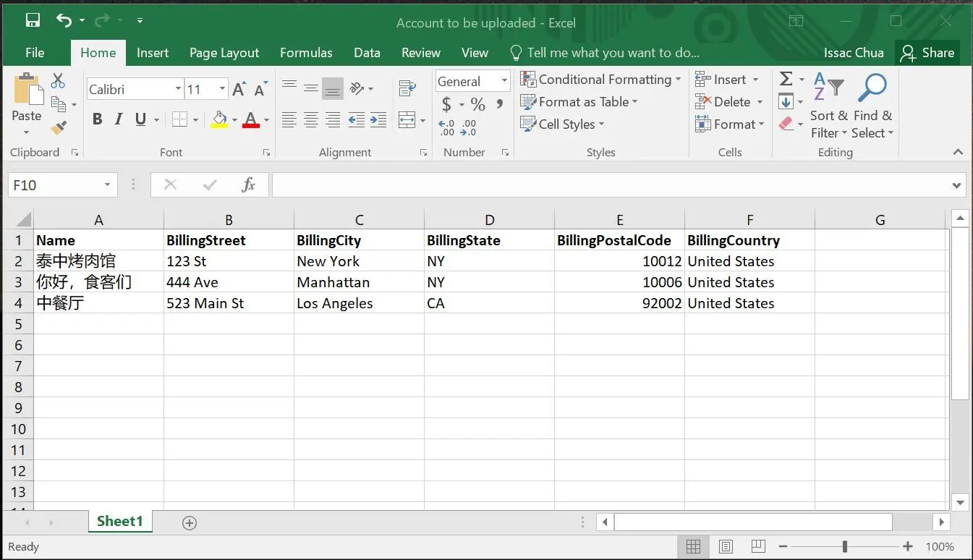Switch to Page Layout view in status bar
Image resolution: width=973 pixels, height=560 pixels.
point(726,547)
